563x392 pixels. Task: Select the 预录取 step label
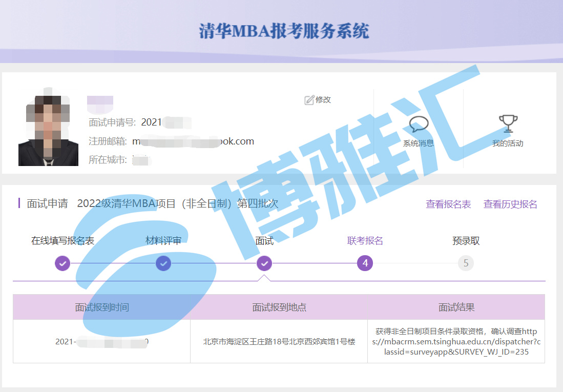pos(466,241)
